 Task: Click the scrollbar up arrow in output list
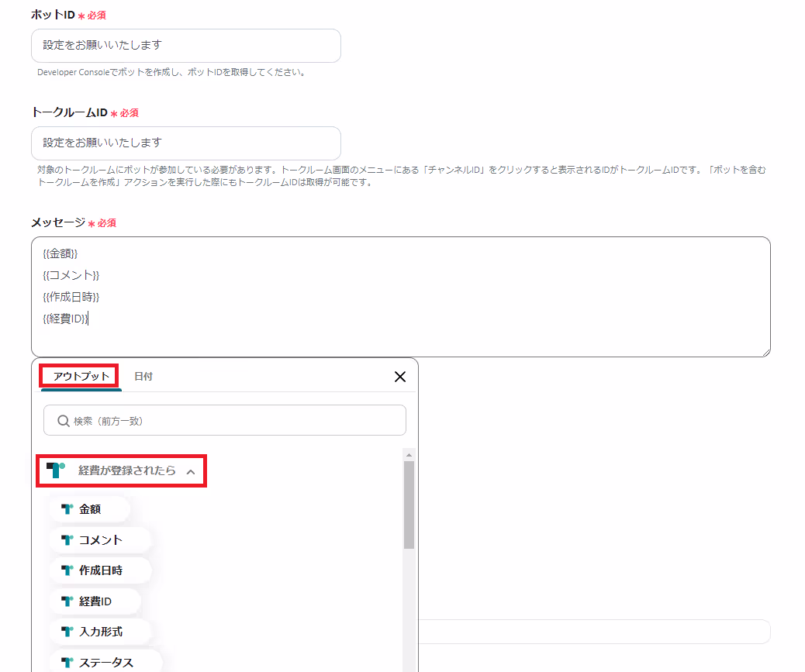coord(409,455)
